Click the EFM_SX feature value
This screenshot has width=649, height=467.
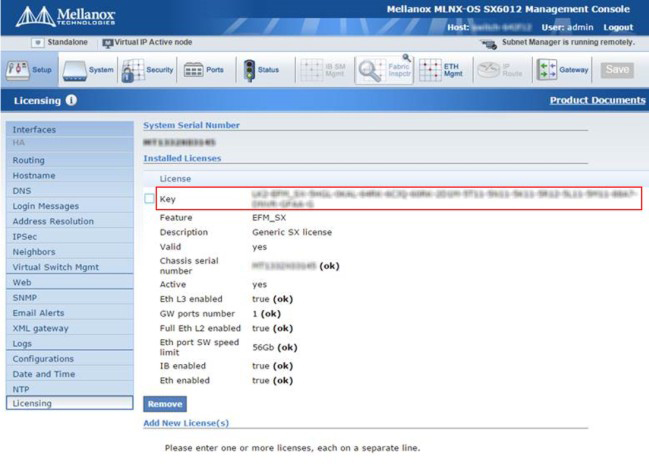click(x=269, y=218)
